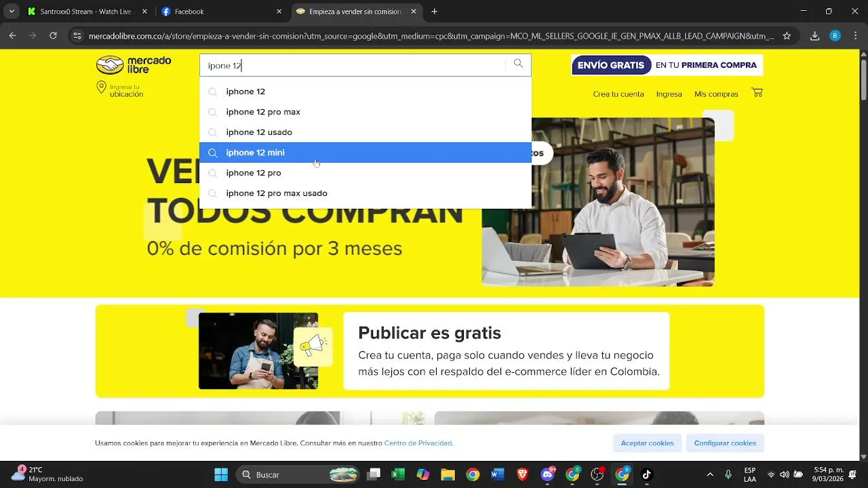Open Chrome three-dot menu
Screen dimensions: 868x488
click(x=855, y=36)
